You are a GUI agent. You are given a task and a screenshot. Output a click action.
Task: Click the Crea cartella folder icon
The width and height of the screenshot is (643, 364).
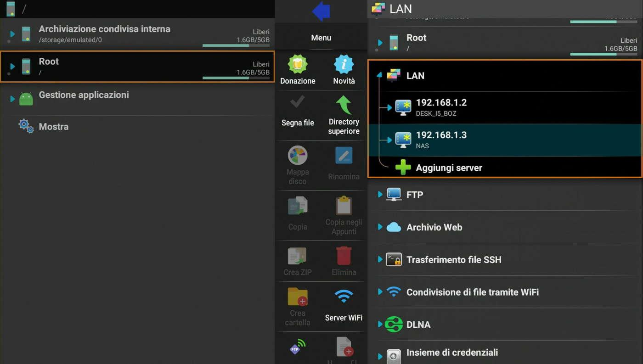click(x=298, y=297)
